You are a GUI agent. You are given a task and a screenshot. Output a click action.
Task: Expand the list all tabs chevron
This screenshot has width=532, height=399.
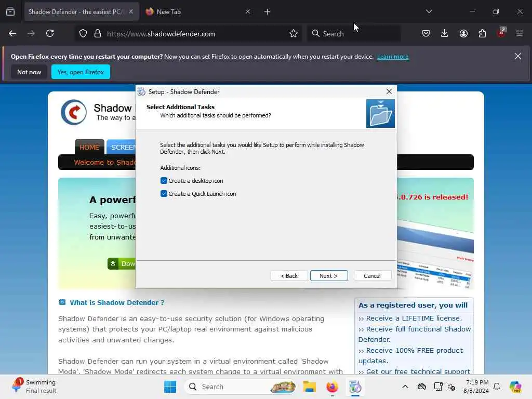point(429,11)
